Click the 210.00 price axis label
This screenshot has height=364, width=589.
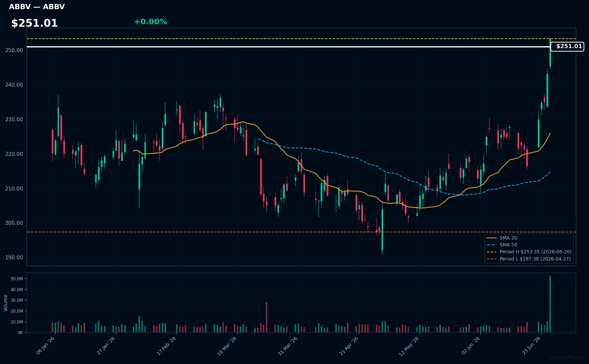click(14, 189)
